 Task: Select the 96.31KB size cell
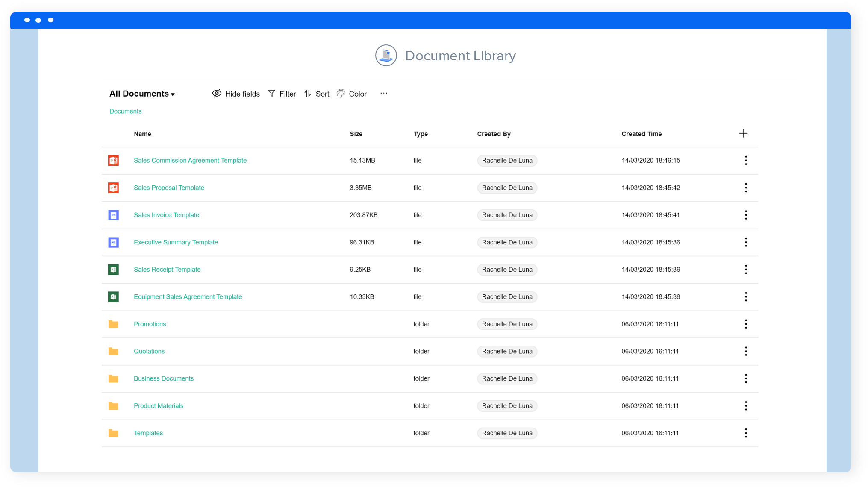(x=362, y=242)
